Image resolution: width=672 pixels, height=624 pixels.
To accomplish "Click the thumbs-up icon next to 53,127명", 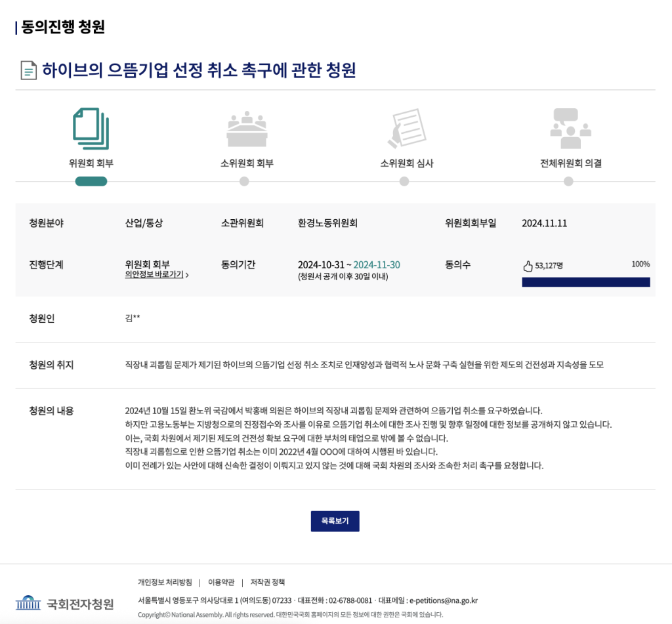I will [x=528, y=266].
